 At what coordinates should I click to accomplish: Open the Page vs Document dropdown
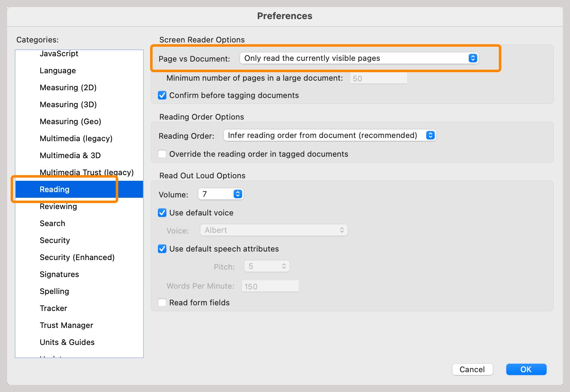(x=359, y=58)
